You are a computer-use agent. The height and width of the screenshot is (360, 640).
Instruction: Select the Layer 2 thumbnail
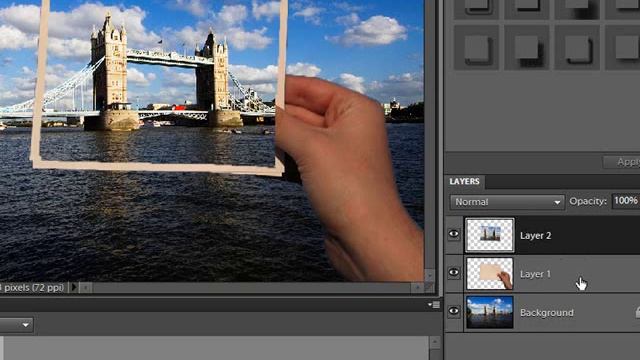pos(490,235)
